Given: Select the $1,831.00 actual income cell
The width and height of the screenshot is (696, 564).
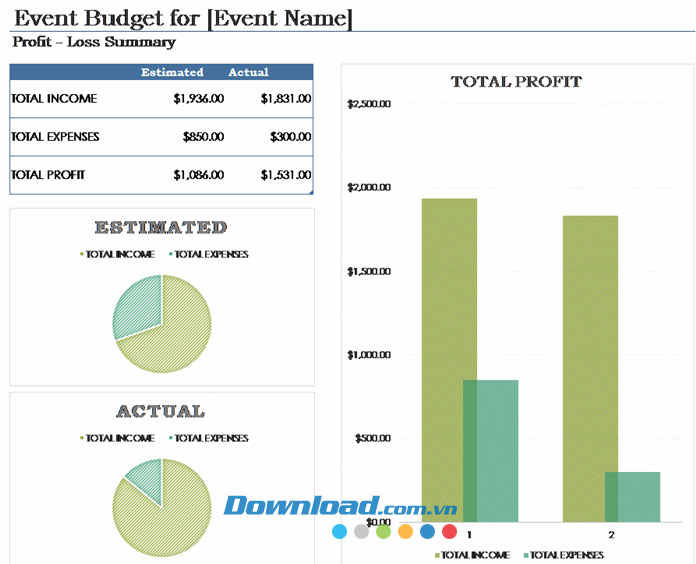Looking at the screenshot, I should pos(286,99).
